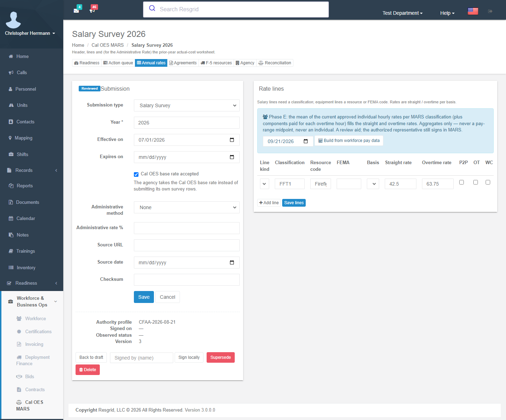506x420 pixels.
Task: Click the red Delete button
Action: click(87, 370)
